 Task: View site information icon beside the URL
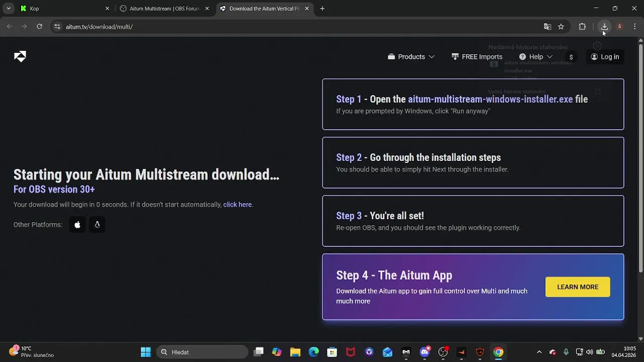coord(57,27)
